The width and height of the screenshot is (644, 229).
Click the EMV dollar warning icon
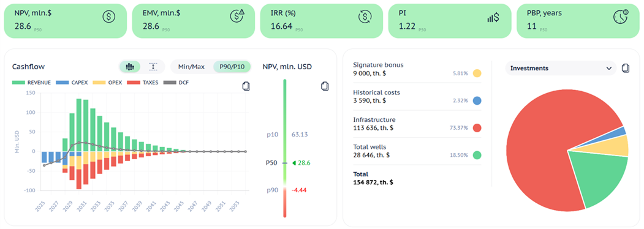tap(237, 17)
